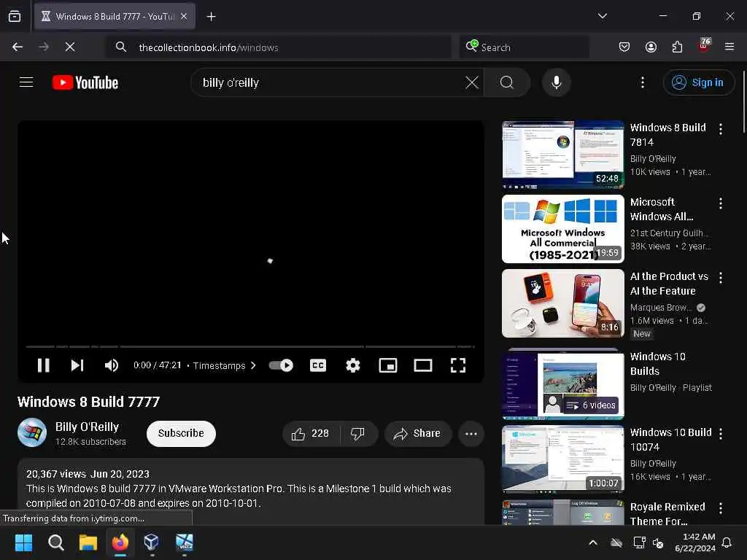The image size is (747, 560).
Task: Open a new browser tab
Action: tap(211, 17)
